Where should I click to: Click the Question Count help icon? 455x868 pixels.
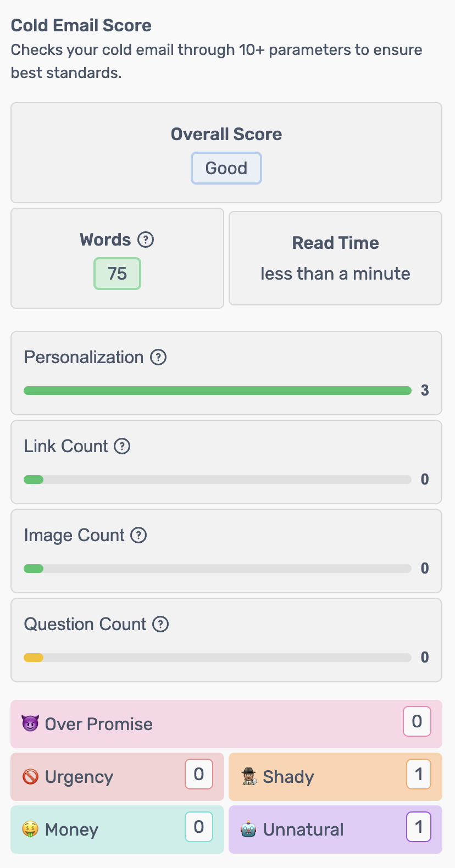160,624
